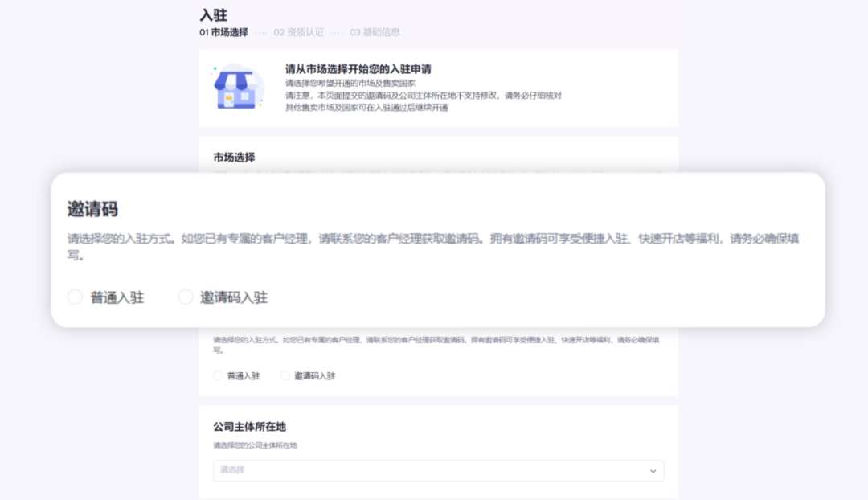
Task: Choose 邀请码入驻 option in the background form
Action: tap(285, 375)
